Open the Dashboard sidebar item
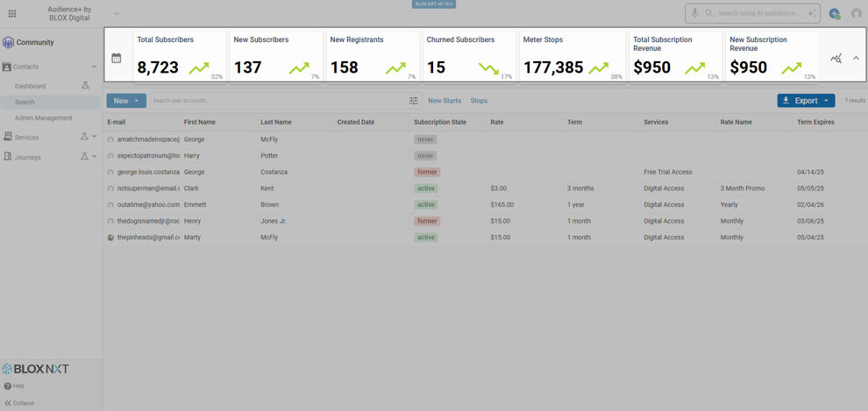The width and height of the screenshot is (868, 411). [x=31, y=86]
